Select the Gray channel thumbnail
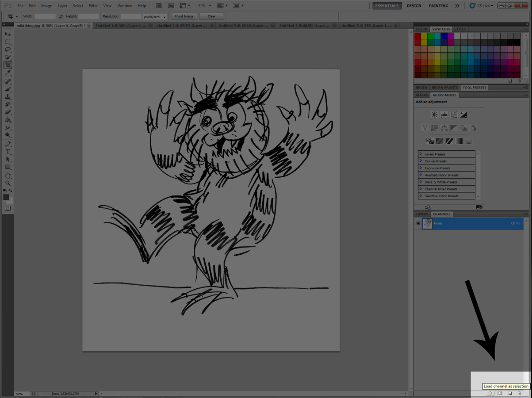532x398 pixels. 428,224
